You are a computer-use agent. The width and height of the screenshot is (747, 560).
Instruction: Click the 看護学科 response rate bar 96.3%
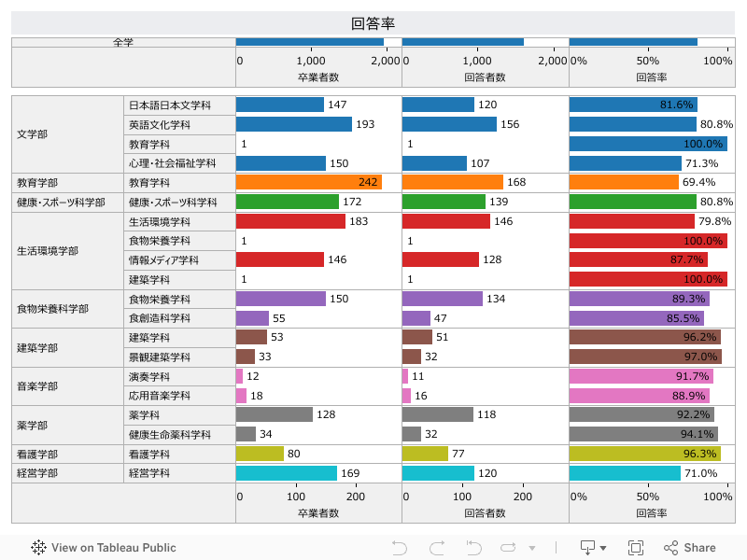pyautogui.click(x=644, y=454)
